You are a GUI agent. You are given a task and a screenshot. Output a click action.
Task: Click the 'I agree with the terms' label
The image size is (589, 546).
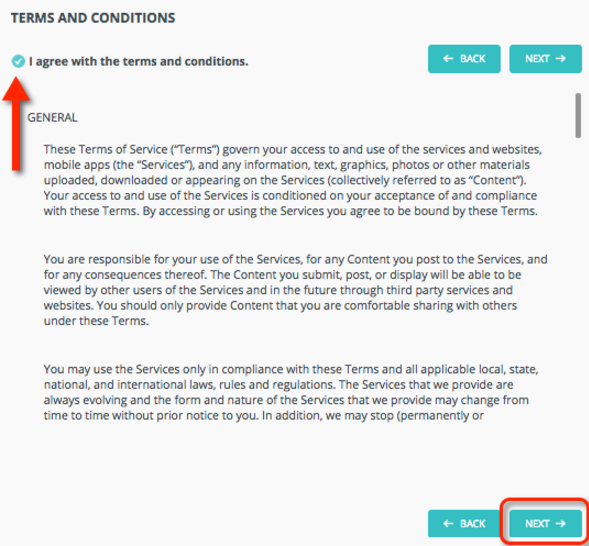(139, 61)
